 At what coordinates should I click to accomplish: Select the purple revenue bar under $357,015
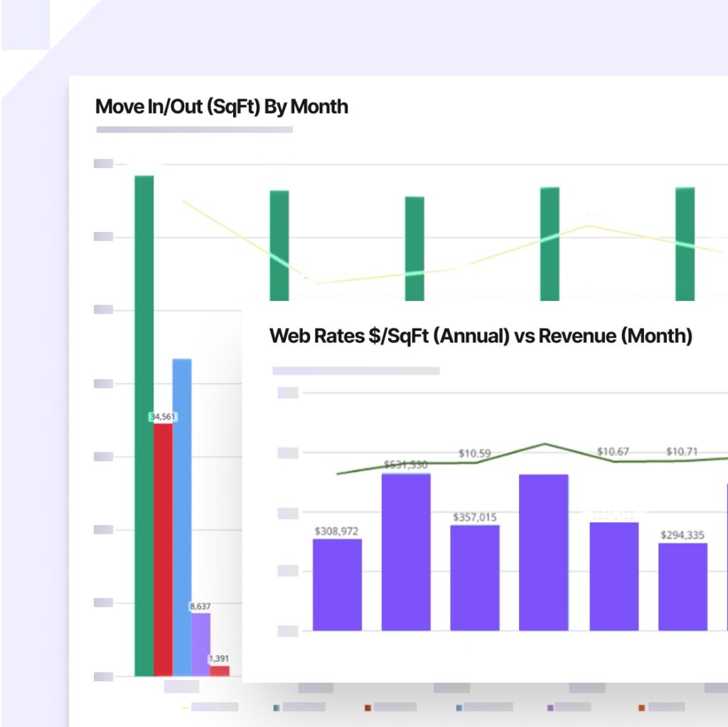pos(474,578)
